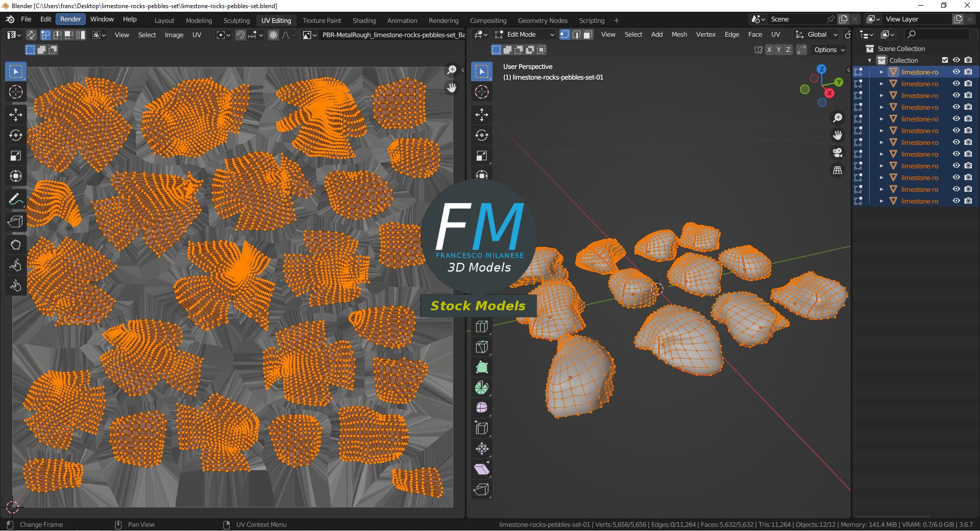Create a new scene with the copy button

(x=843, y=19)
